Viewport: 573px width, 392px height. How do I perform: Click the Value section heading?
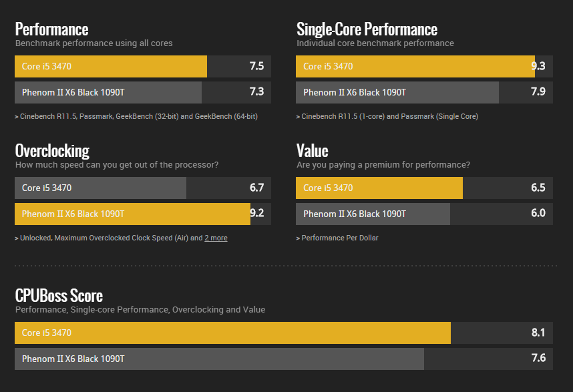pyautogui.click(x=313, y=151)
